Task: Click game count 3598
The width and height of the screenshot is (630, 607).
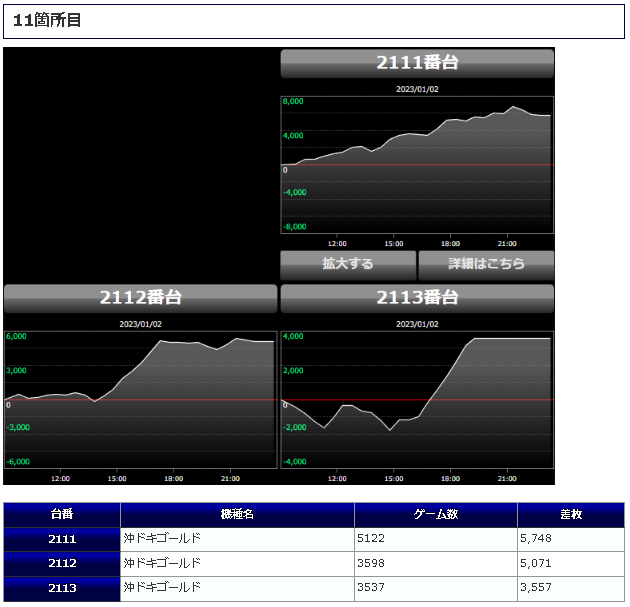Action: pyautogui.click(x=371, y=563)
